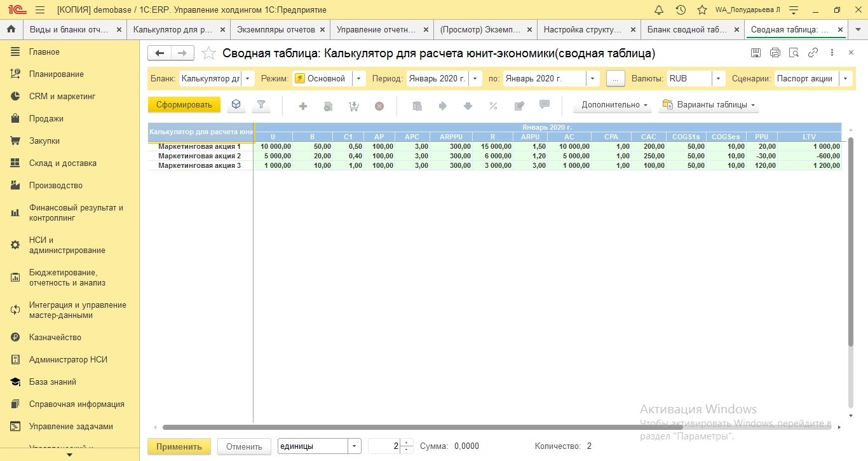
Task: Open the print preview magnifier icon
Action: 794,53
